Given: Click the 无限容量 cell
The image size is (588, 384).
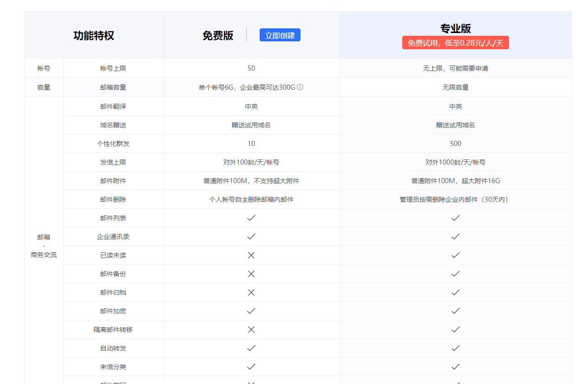Looking at the screenshot, I should 456,87.
